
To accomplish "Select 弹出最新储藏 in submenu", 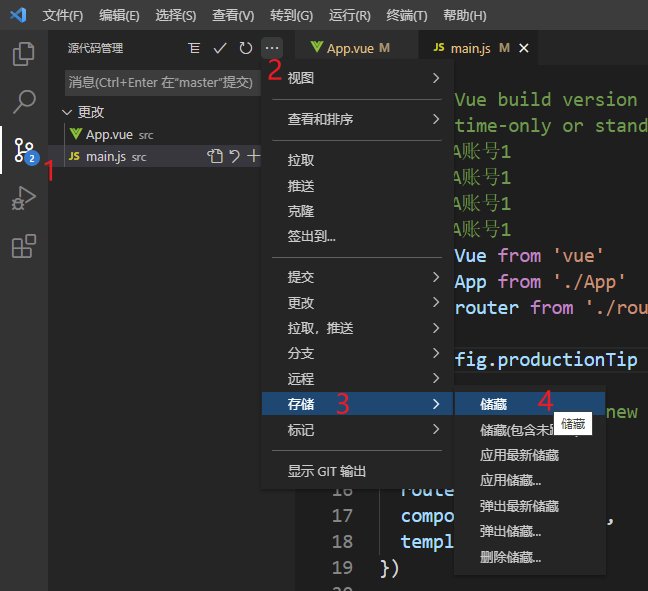I will (530, 506).
